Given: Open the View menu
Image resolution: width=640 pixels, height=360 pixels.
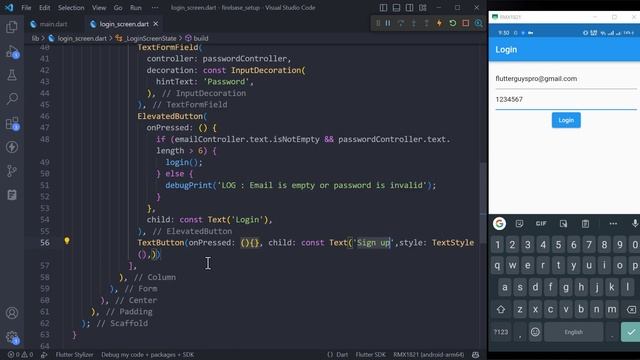Looking at the screenshot, I should (x=99, y=7).
